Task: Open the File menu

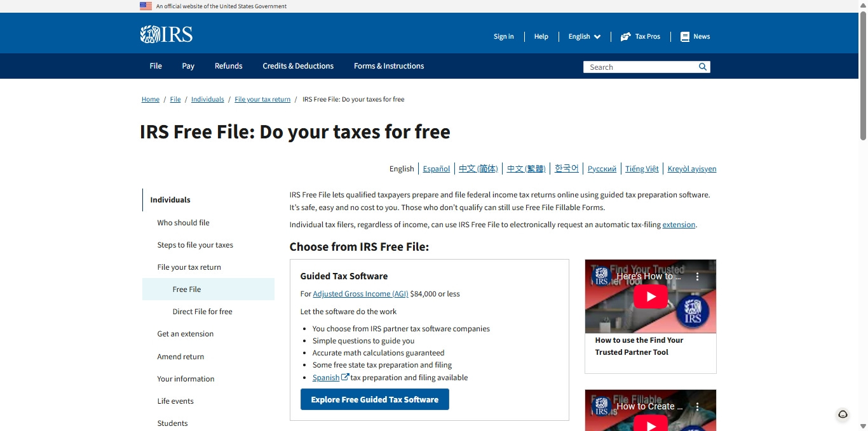Action: point(156,66)
